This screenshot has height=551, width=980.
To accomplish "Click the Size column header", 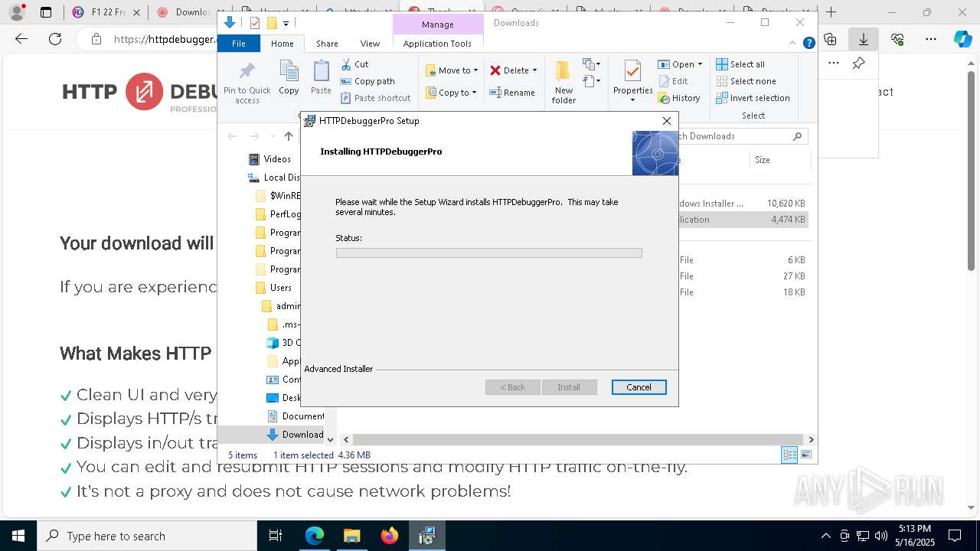I will (763, 160).
